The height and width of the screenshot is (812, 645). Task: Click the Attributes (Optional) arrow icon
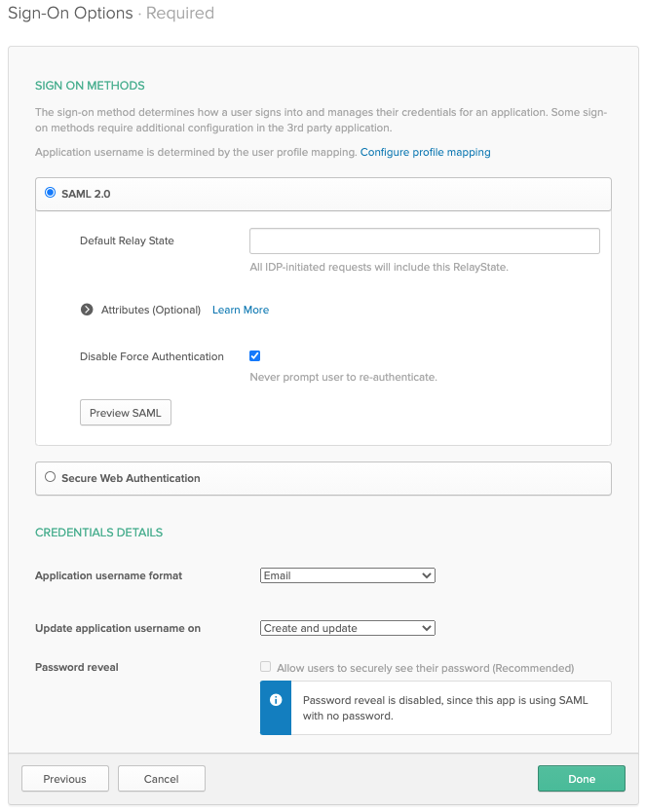[87, 310]
